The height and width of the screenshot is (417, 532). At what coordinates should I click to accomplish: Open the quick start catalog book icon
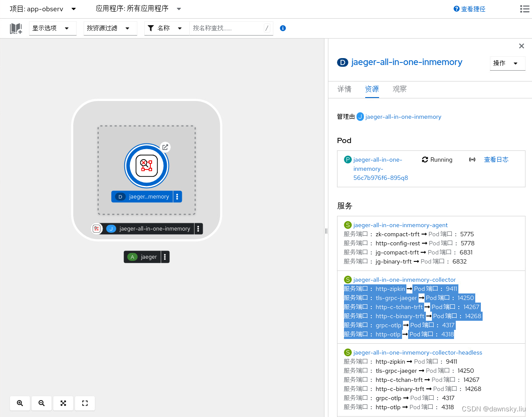coord(16,29)
